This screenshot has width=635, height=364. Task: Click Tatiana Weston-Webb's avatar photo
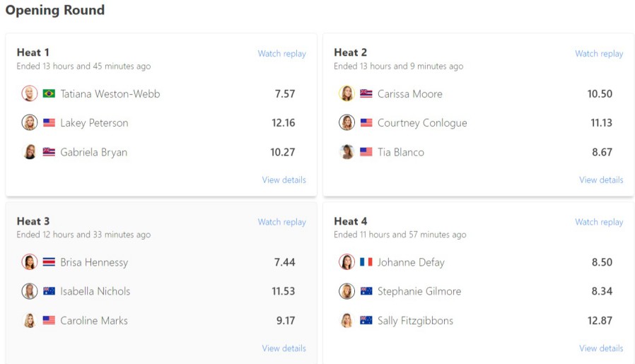[x=30, y=93]
